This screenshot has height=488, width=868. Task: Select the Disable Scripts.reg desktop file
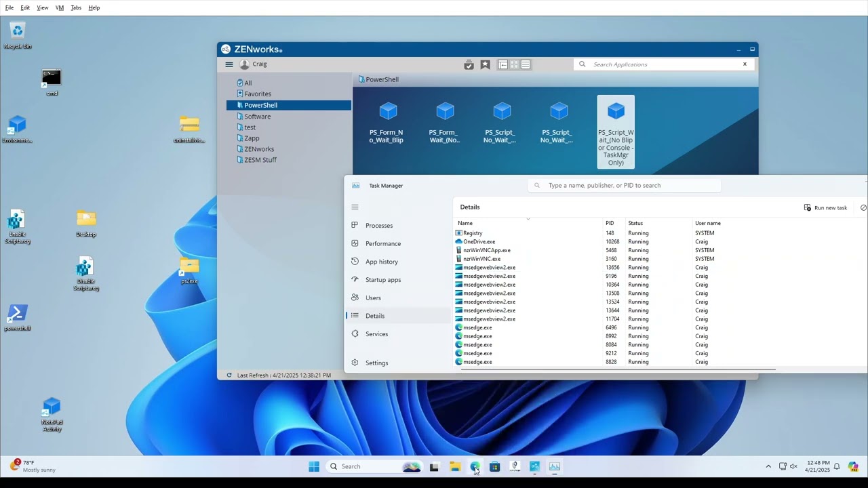[86, 274]
